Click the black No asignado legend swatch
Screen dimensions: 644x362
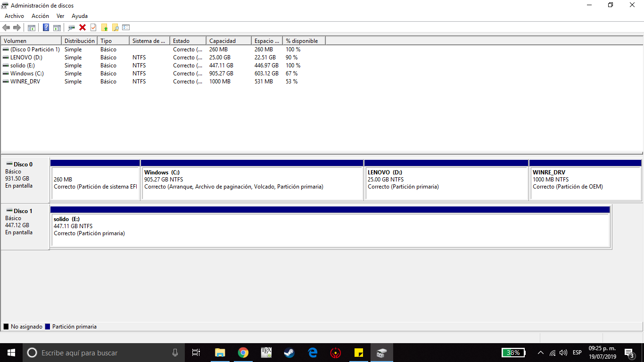6,327
